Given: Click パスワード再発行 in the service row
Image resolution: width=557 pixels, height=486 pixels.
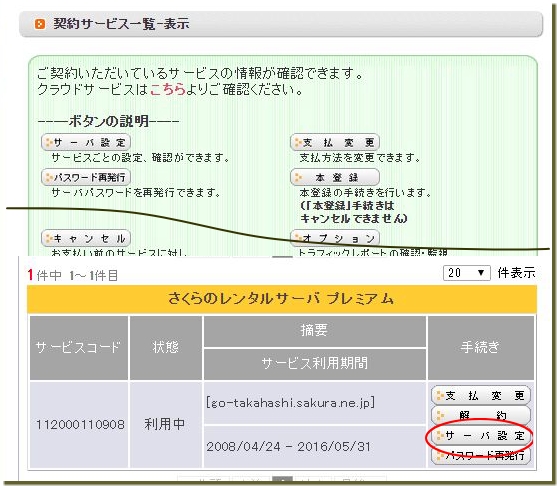Looking at the screenshot, I should click(x=481, y=455).
